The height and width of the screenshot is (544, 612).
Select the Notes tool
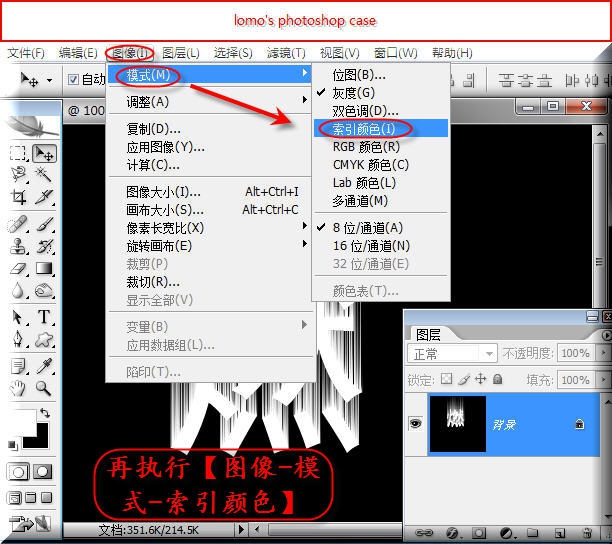(18, 366)
